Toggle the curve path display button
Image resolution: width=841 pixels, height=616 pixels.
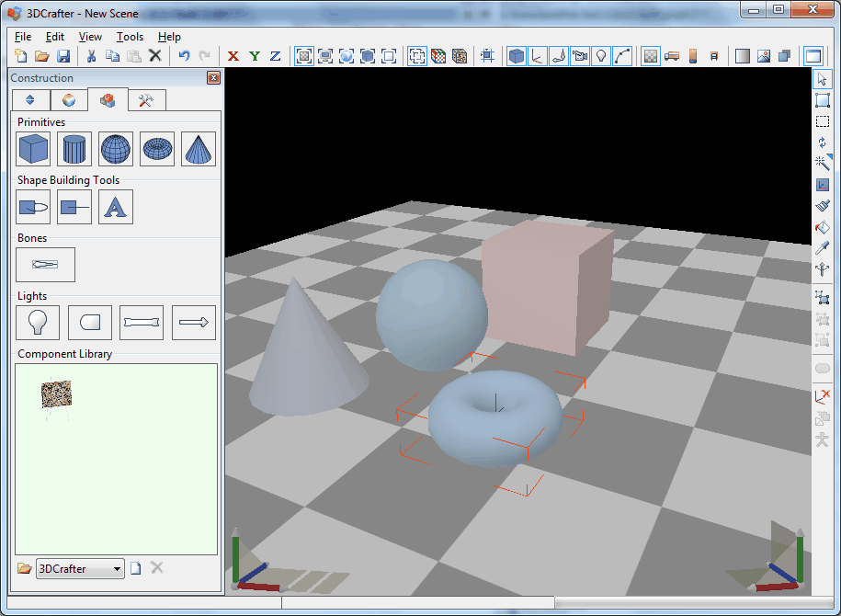point(622,56)
